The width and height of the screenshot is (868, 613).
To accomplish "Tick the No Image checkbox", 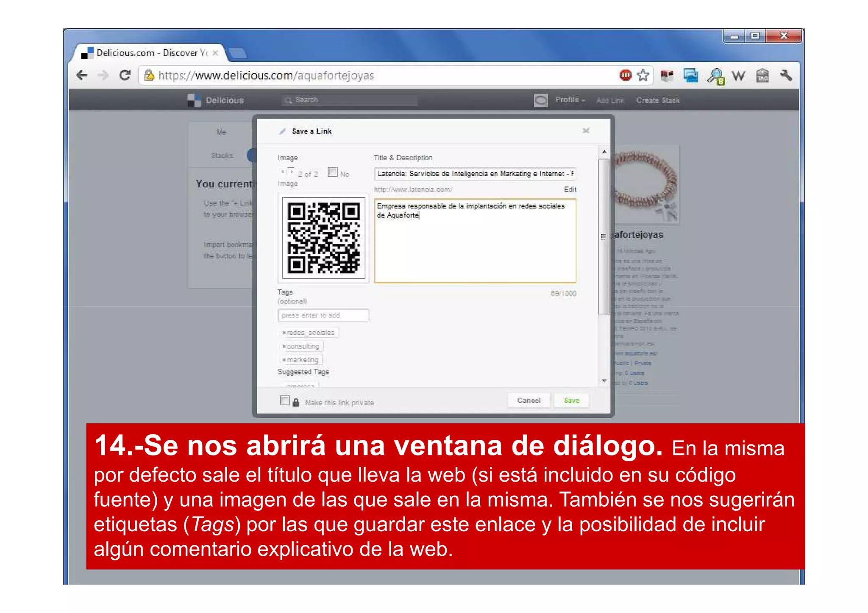I will [x=333, y=172].
